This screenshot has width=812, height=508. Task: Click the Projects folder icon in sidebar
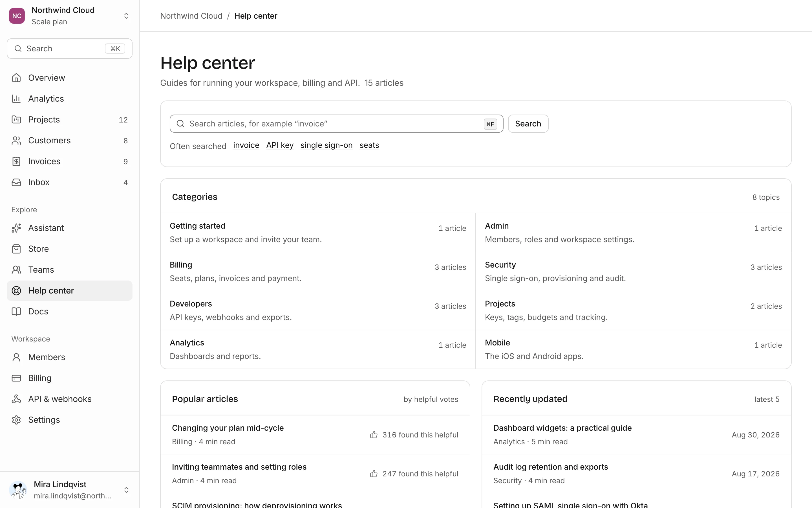tap(16, 120)
